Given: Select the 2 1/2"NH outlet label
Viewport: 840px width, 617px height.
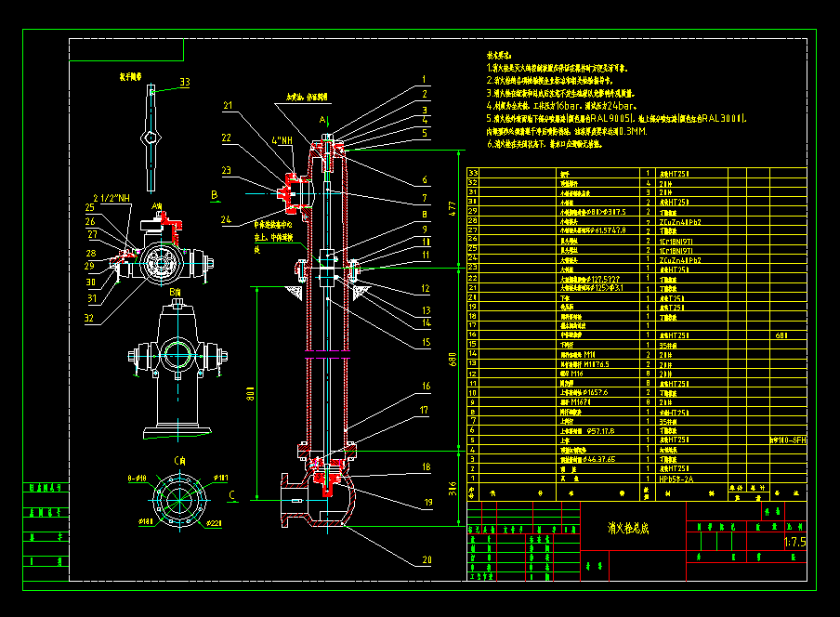Looking at the screenshot, I should click(x=112, y=197).
